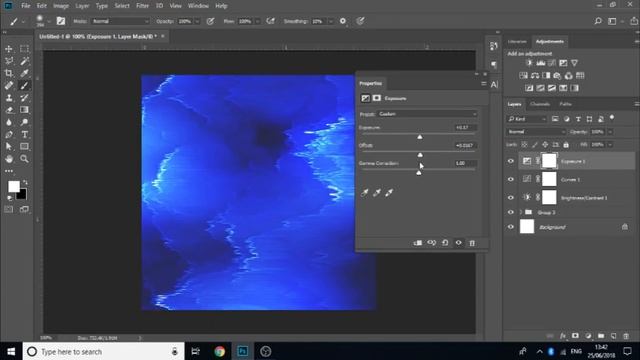Open the Opacity dropdown in options bar
Image resolution: width=640 pixels, height=360 pixels.
197,21
